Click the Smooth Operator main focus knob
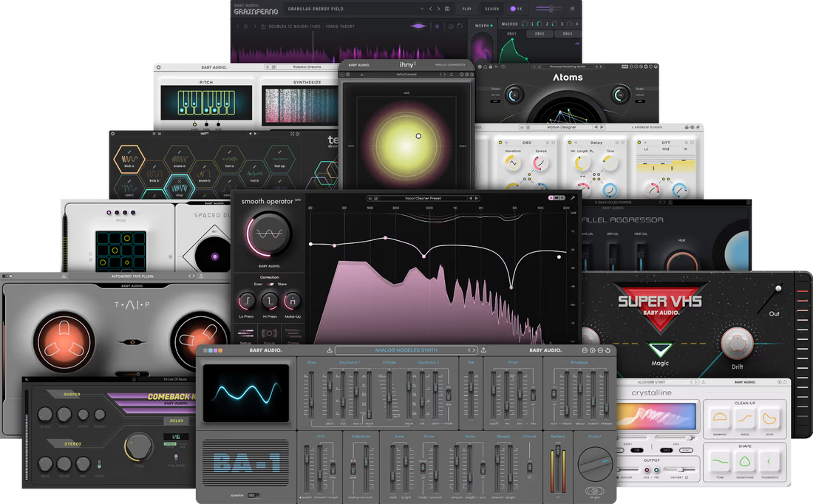The image size is (813, 504). click(269, 234)
